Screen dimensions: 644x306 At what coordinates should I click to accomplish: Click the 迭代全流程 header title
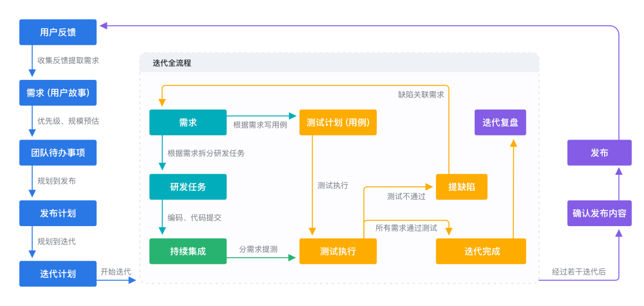pyautogui.click(x=172, y=63)
